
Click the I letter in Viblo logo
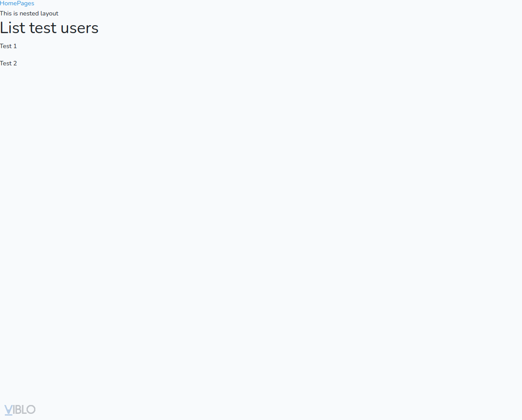pyautogui.click(x=14, y=409)
